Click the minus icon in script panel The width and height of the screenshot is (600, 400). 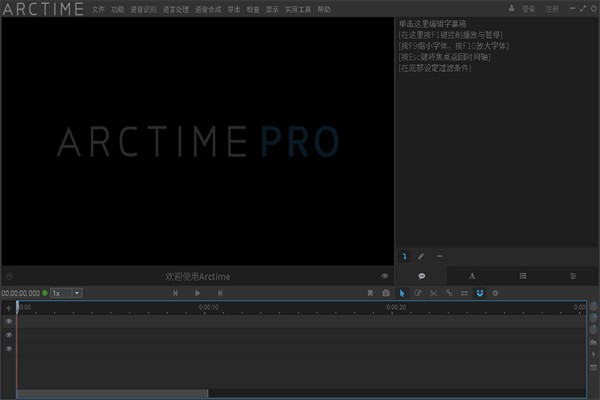pyautogui.click(x=440, y=256)
